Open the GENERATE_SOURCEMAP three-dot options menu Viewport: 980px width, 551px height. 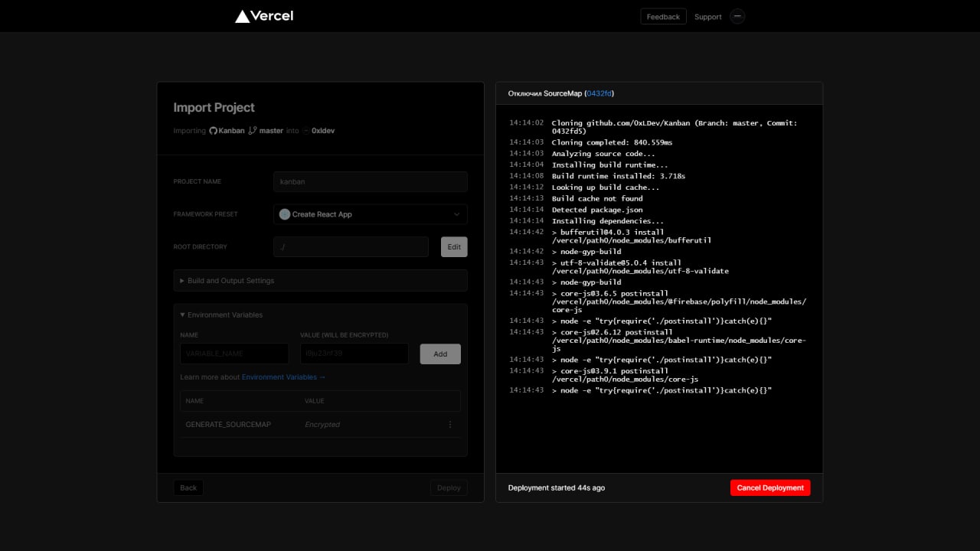450,425
